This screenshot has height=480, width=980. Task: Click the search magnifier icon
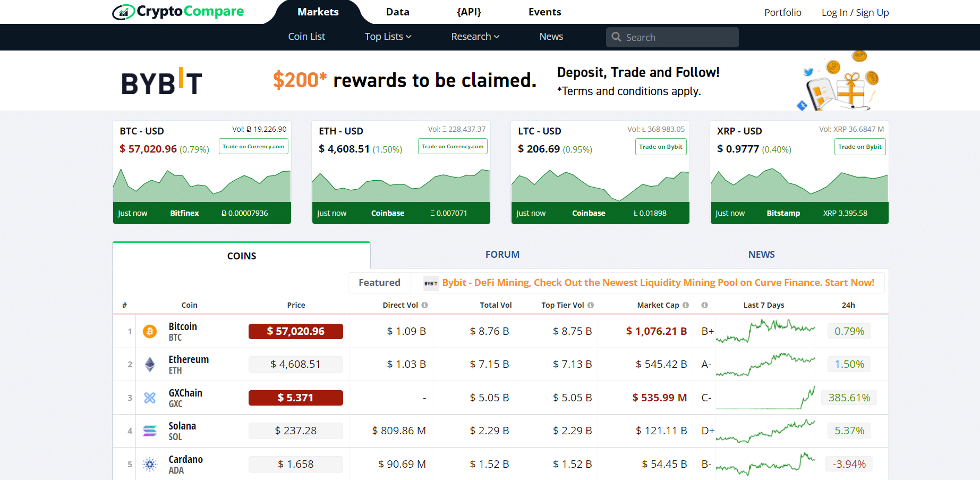click(x=616, y=37)
